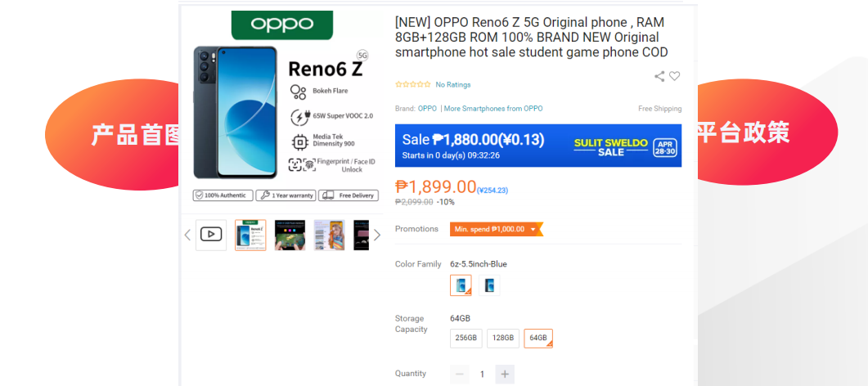Select the 128GB storage option
The height and width of the screenshot is (386, 868).
tap(503, 338)
